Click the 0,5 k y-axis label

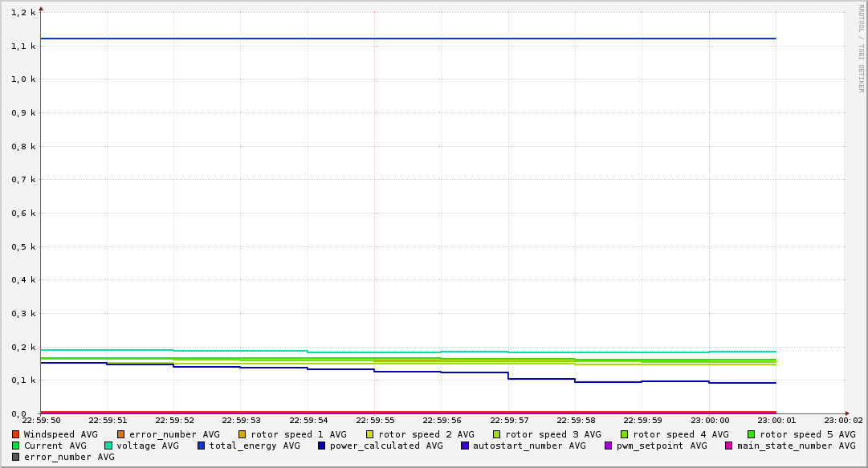pos(23,246)
